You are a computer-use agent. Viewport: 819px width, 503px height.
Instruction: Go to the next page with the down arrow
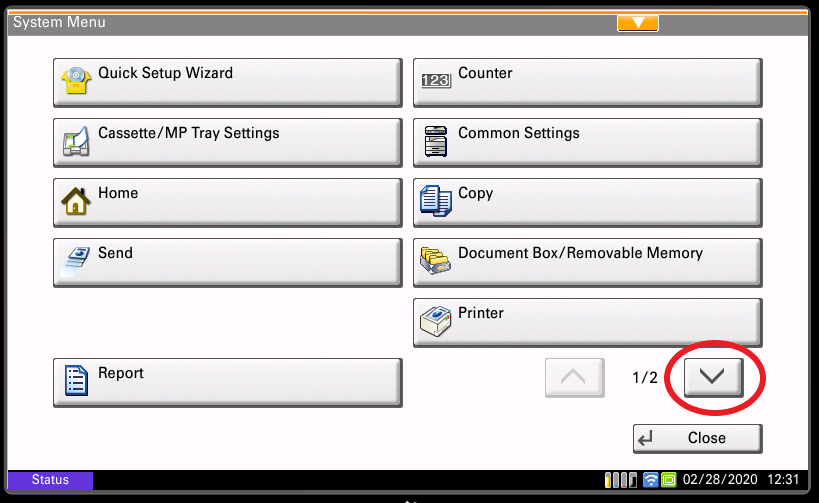tap(713, 377)
